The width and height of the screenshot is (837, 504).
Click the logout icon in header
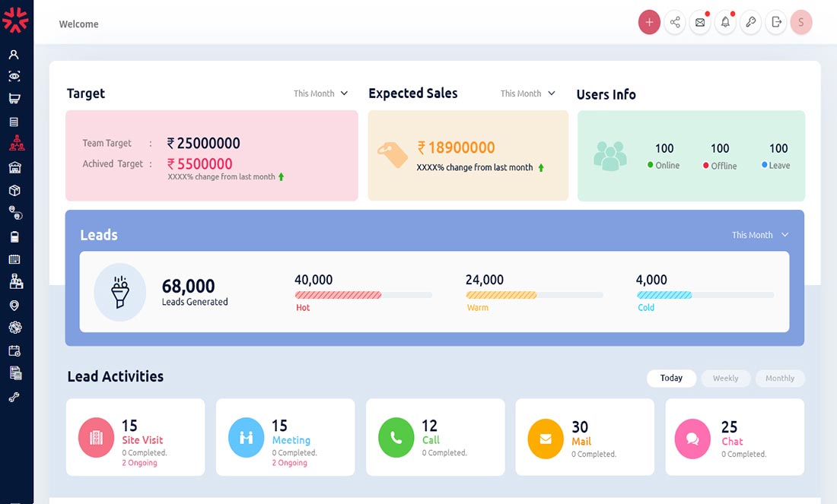776,22
